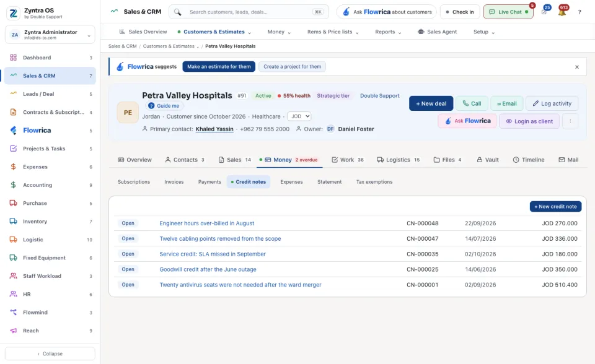The height and width of the screenshot is (364, 595).
Task: Click credit note number CN-000047
Action: pyautogui.click(x=422, y=239)
